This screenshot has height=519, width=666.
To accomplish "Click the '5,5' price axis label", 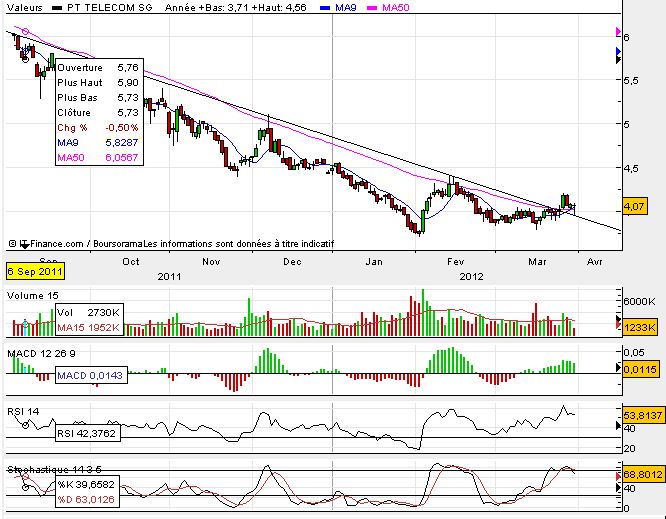I will pyautogui.click(x=630, y=81).
